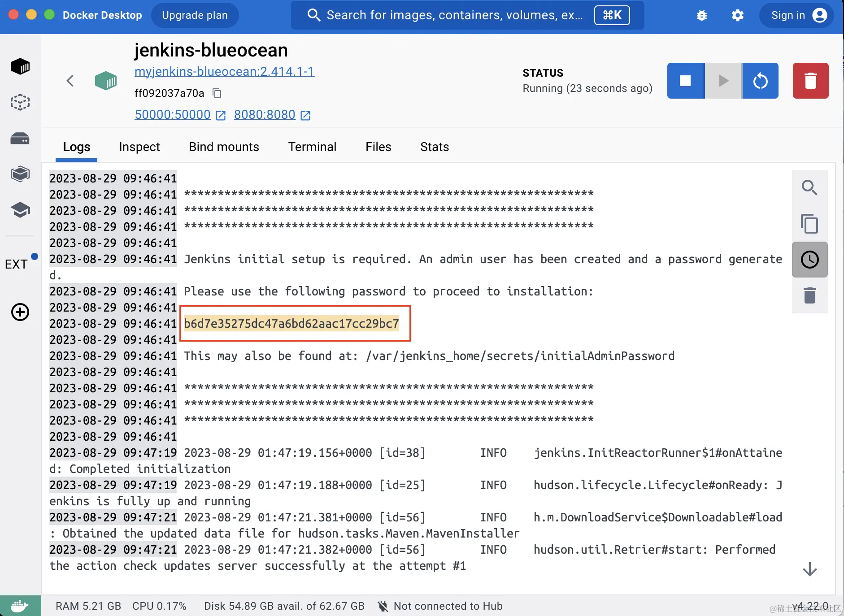844x616 pixels.
Task: Click the container ID ff092037a70a text
Action: (x=170, y=93)
